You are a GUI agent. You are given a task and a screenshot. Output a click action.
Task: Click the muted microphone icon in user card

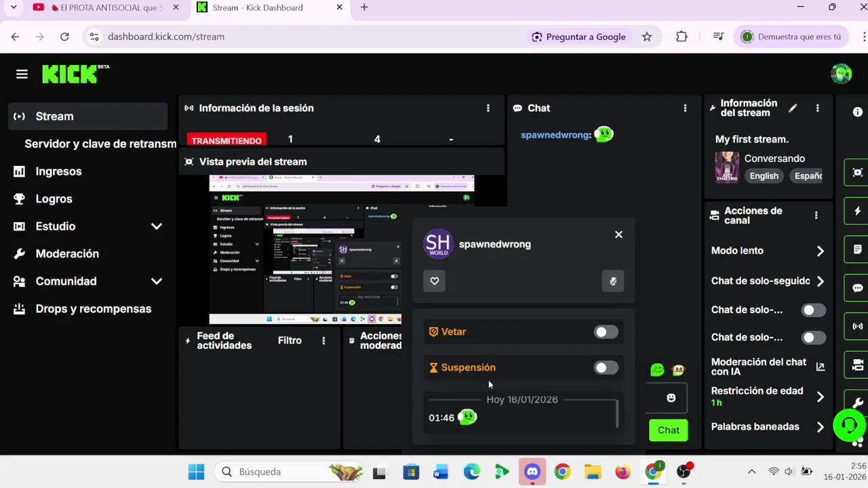(x=613, y=281)
